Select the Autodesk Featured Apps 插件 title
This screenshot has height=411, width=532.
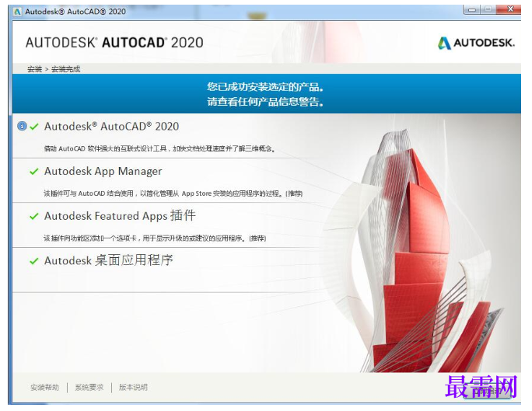point(120,215)
